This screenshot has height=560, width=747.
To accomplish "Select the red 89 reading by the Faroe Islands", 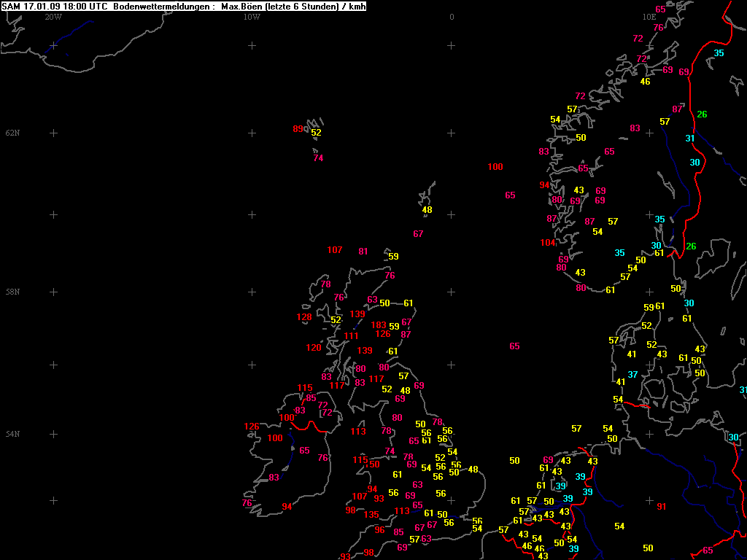I will pos(298,129).
